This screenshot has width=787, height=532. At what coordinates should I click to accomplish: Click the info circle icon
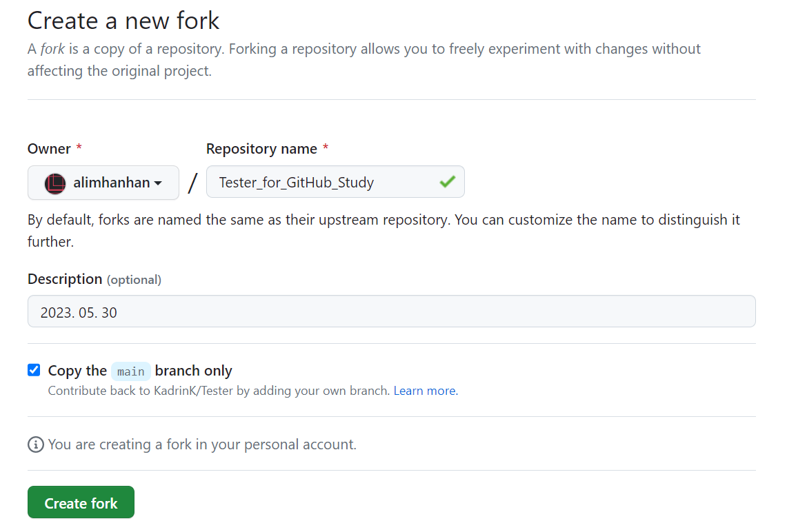pyautogui.click(x=35, y=444)
